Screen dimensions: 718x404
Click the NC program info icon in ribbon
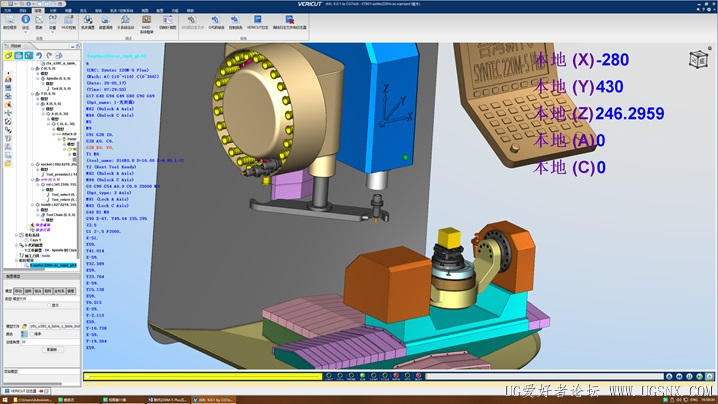[x=10, y=22]
